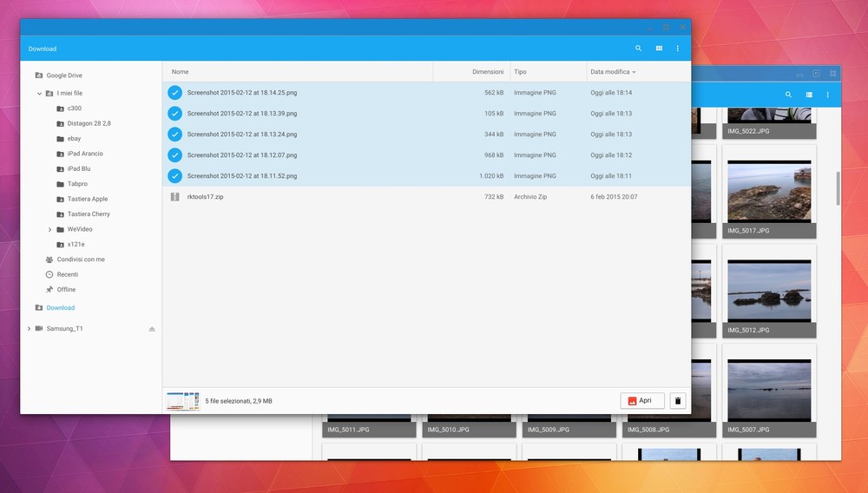Sort by the Tipo column
This screenshot has width=868, height=493.
(x=520, y=72)
